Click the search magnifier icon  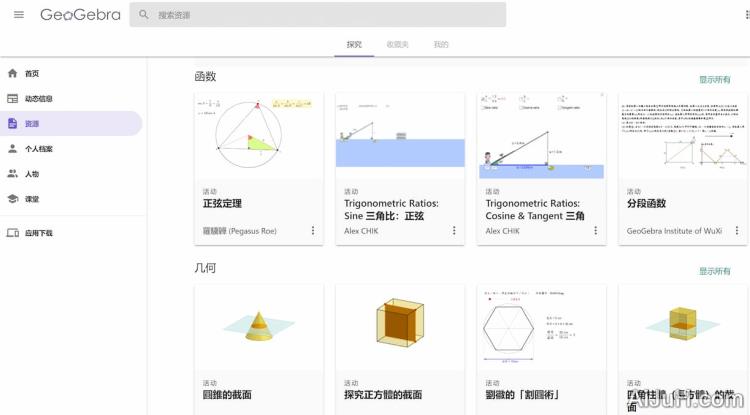[x=143, y=15]
